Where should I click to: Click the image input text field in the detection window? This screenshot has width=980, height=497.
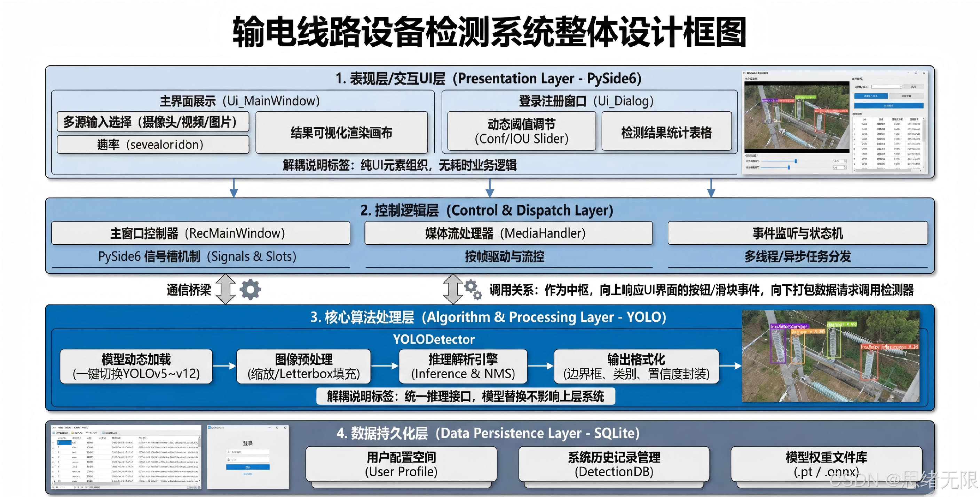pyautogui.click(x=887, y=87)
